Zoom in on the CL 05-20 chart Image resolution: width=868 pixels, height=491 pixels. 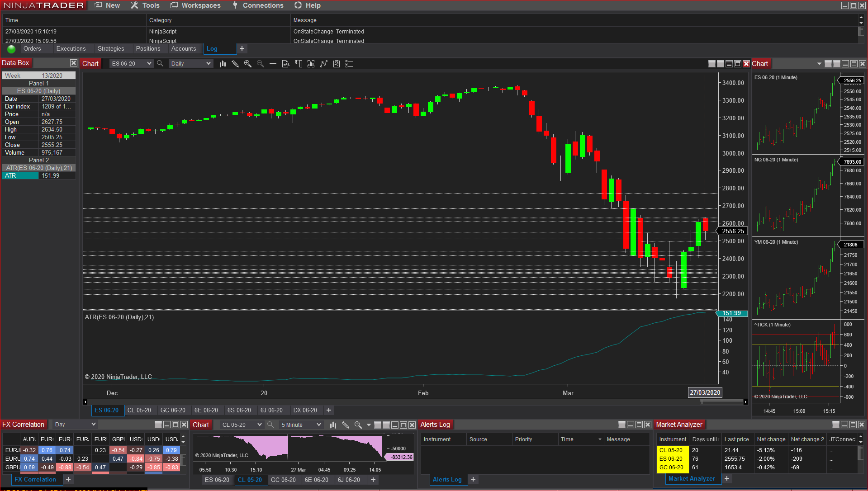(358, 425)
